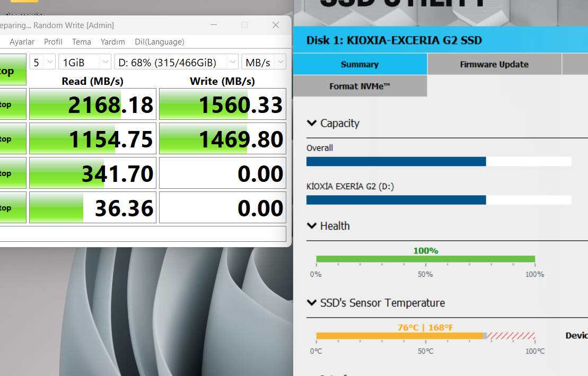Click Stop button beside 36.36 row
The height and width of the screenshot is (376, 588).
point(13,207)
